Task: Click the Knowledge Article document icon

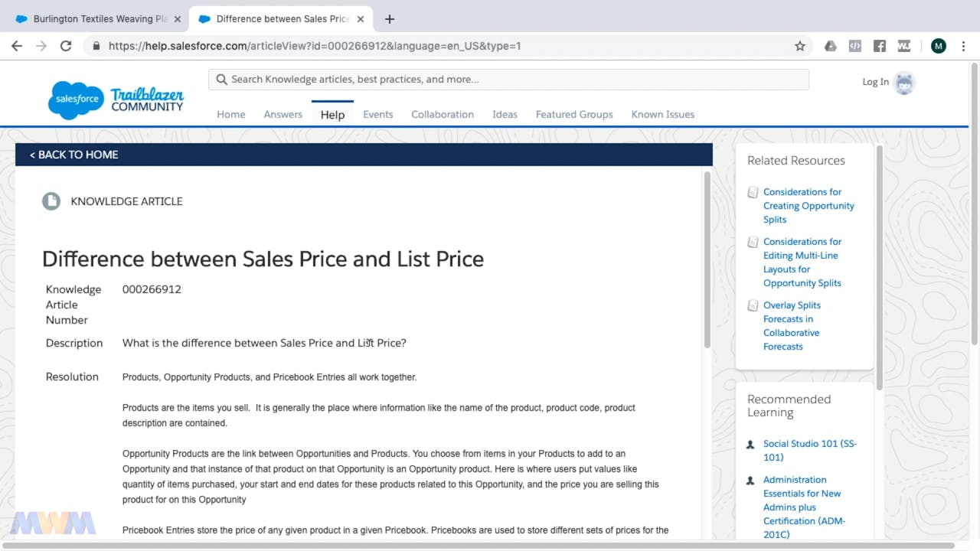Action: [x=51, y=201]
